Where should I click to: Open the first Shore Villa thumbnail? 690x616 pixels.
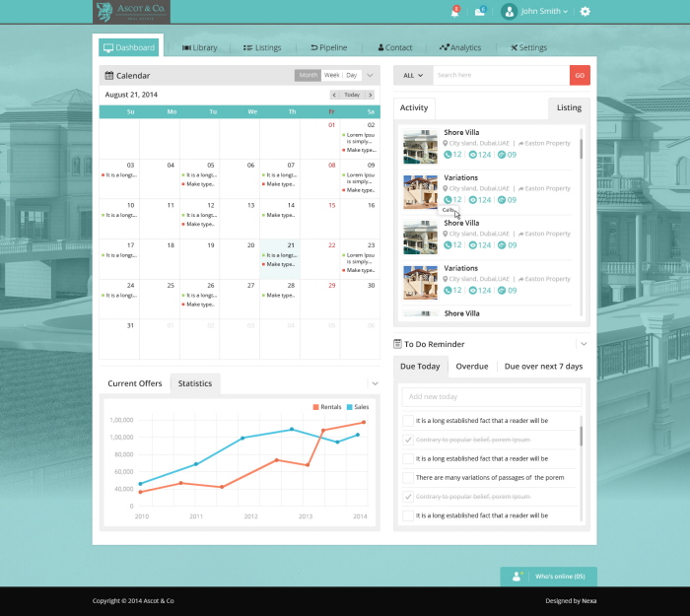coord(421,147)
